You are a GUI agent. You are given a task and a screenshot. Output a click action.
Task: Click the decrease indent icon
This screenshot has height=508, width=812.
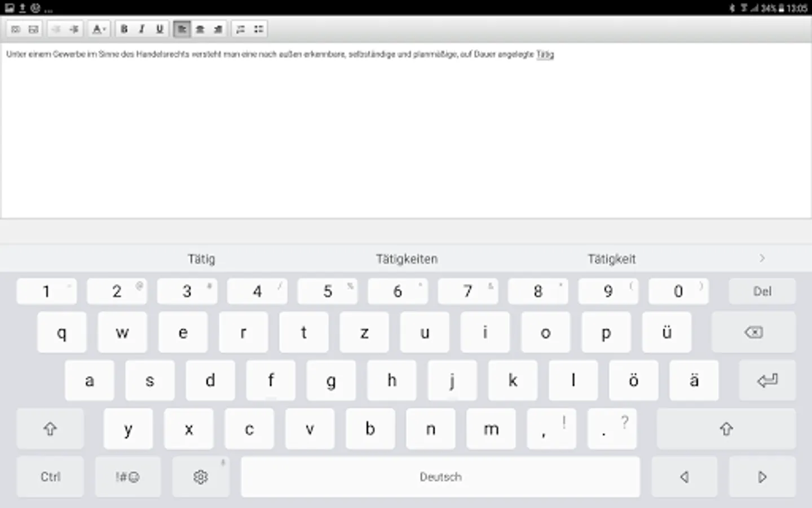click(x=56, y=29)
